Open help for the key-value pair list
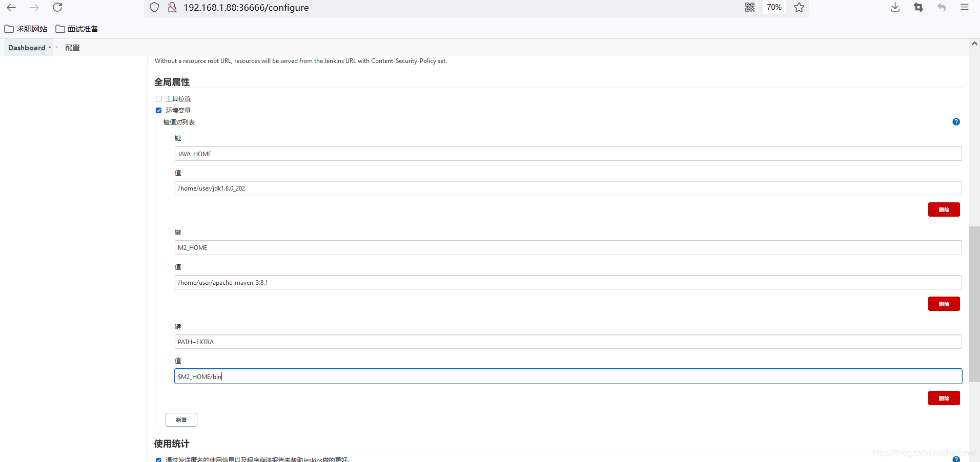Image resolution: width=980 pixels, height=462 pixels. coord(956,122)
